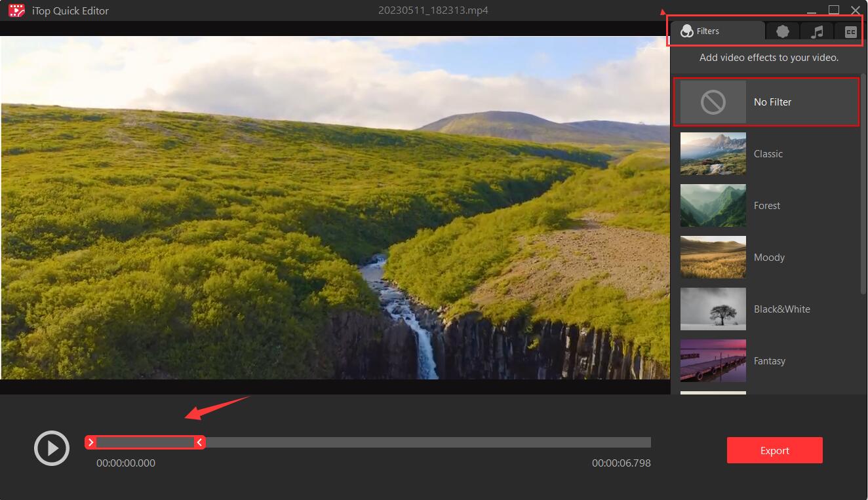868x500 pixels.
Task: Switch to the stickers badge tab
Action: click(783, 31)
